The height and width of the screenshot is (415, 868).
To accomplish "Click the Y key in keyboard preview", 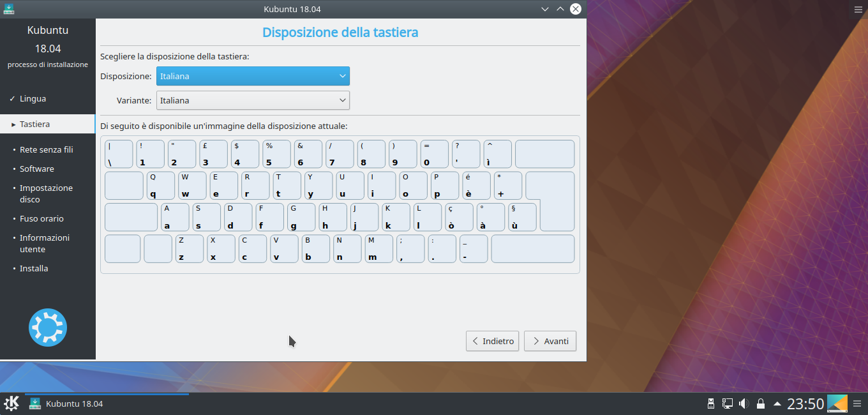I will point(318,186).
